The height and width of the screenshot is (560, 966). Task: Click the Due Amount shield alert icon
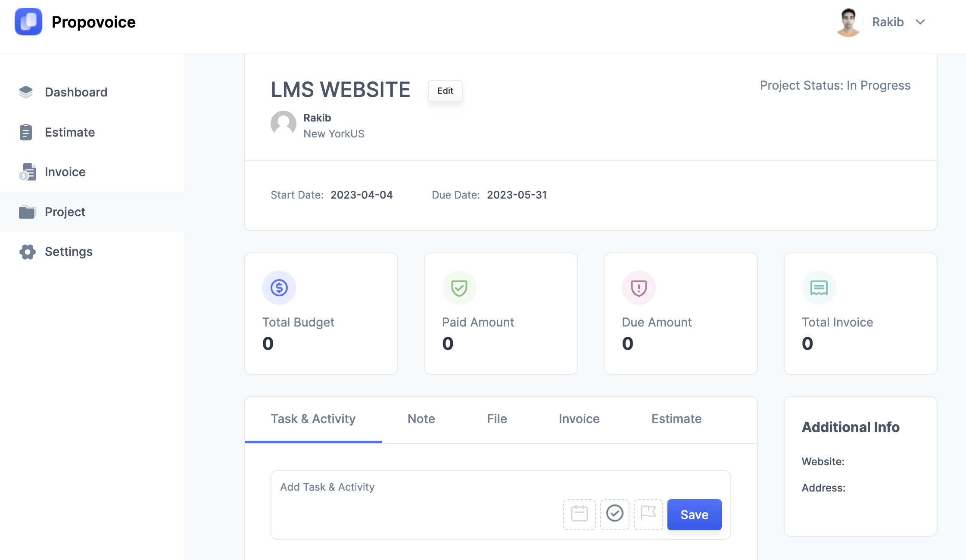[639, 288]
